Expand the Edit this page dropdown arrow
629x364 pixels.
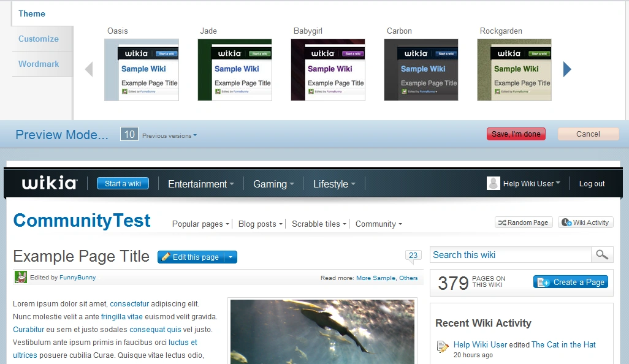pyautogui.click(x=231, y=257)
